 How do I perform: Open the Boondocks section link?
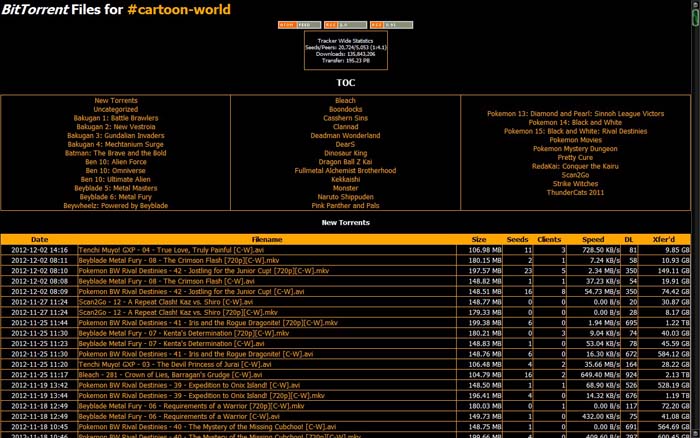pyautogui.click(x=346, y=109)
